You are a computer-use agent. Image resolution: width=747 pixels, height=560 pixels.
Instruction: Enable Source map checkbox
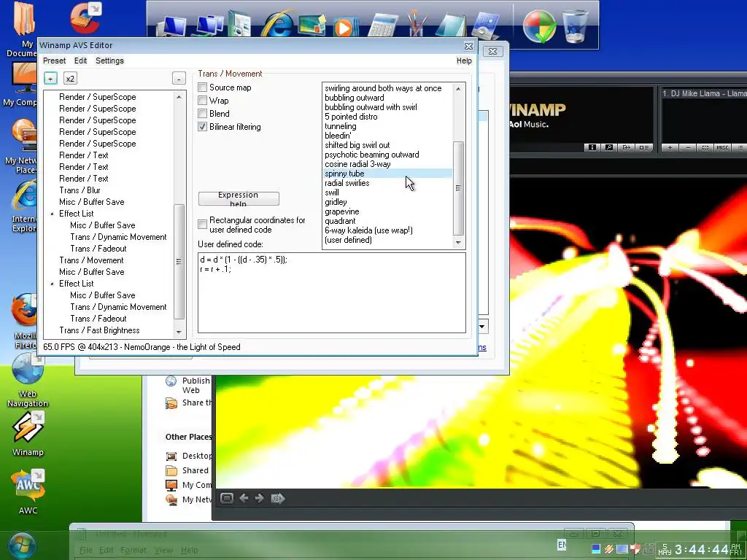point(203,87)
